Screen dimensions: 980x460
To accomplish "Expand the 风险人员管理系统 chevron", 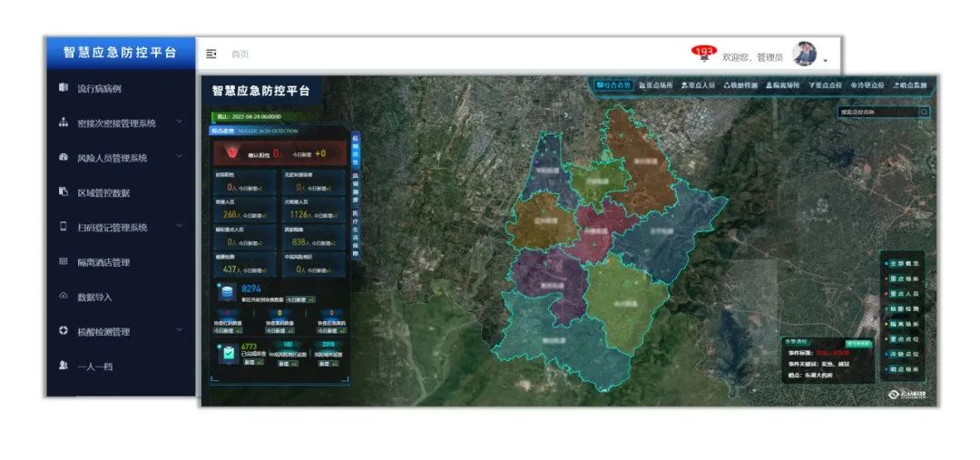I will [x=180, y=156].
